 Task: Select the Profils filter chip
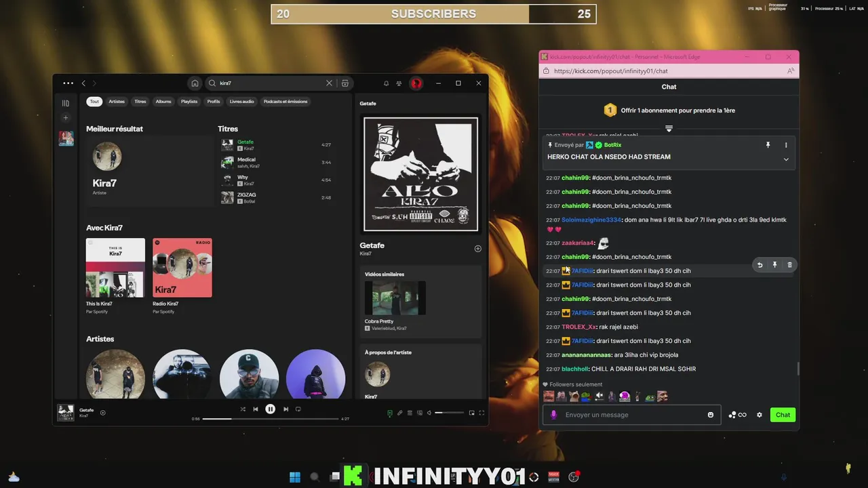(x=214, y=102)
